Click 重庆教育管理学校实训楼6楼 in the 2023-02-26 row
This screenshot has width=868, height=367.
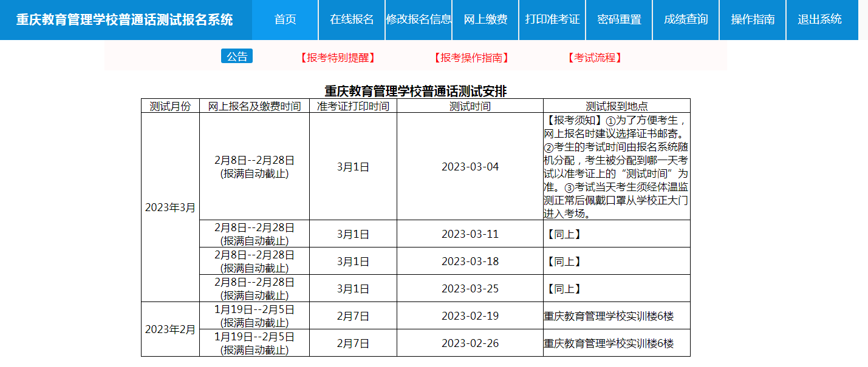609,343
